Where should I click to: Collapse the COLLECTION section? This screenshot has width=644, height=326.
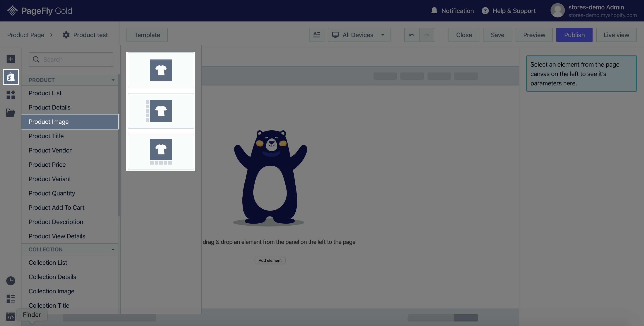[113, 250]
